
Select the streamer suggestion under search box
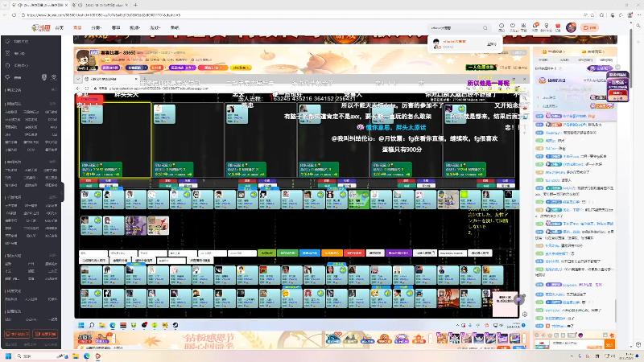pos(465,44)
